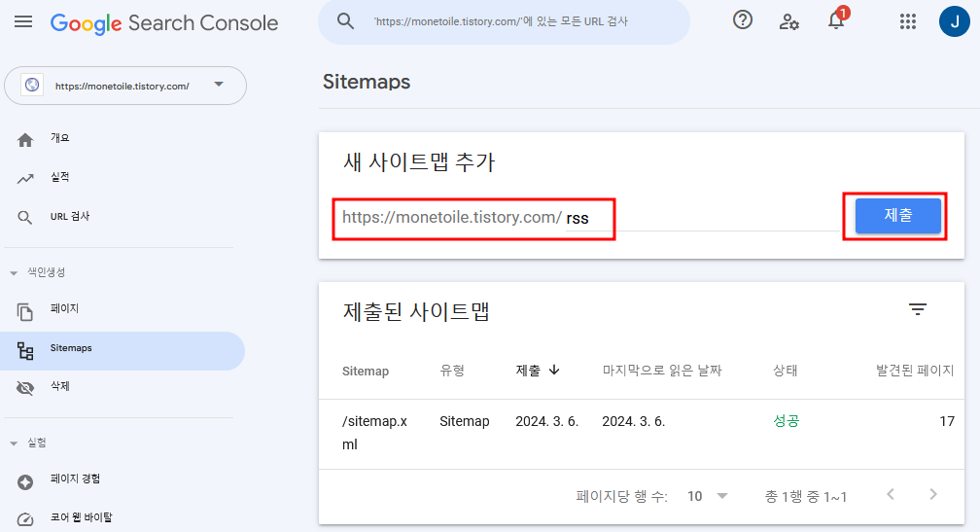Open rows per page dropdown showing 10

point(708,496)
